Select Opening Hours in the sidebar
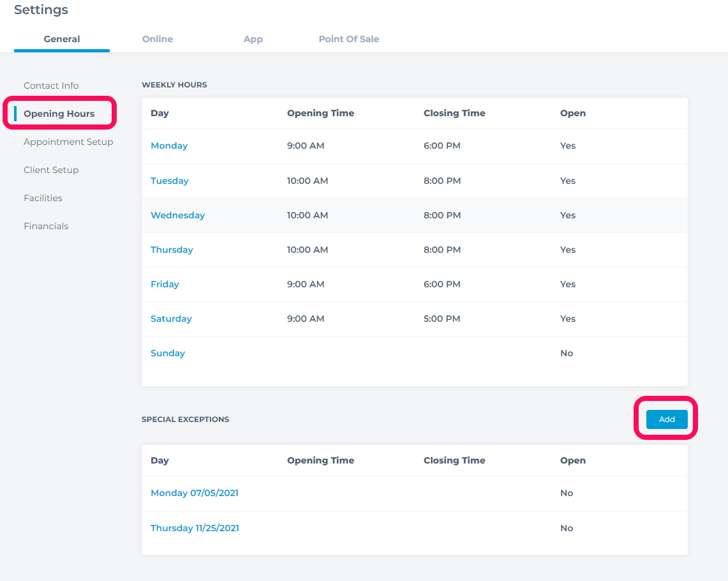This screenshot has width=728, height=581. [x=59, y=114]
